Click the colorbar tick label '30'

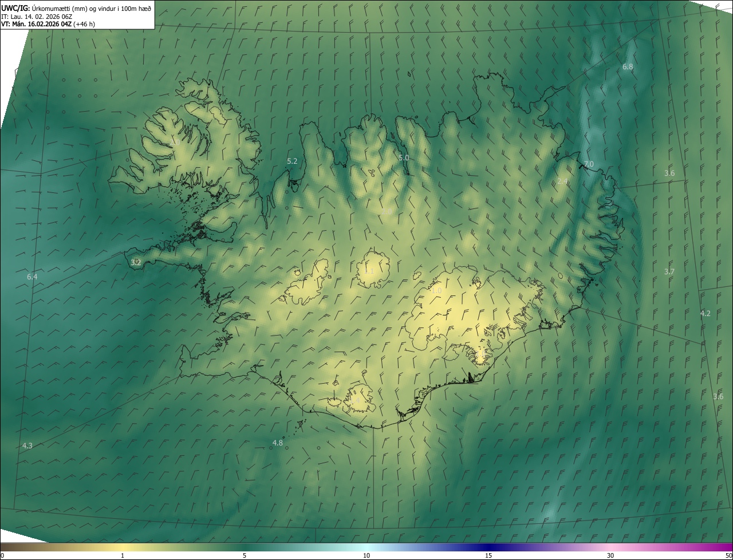pyautogui.click(x=610, y=555)
